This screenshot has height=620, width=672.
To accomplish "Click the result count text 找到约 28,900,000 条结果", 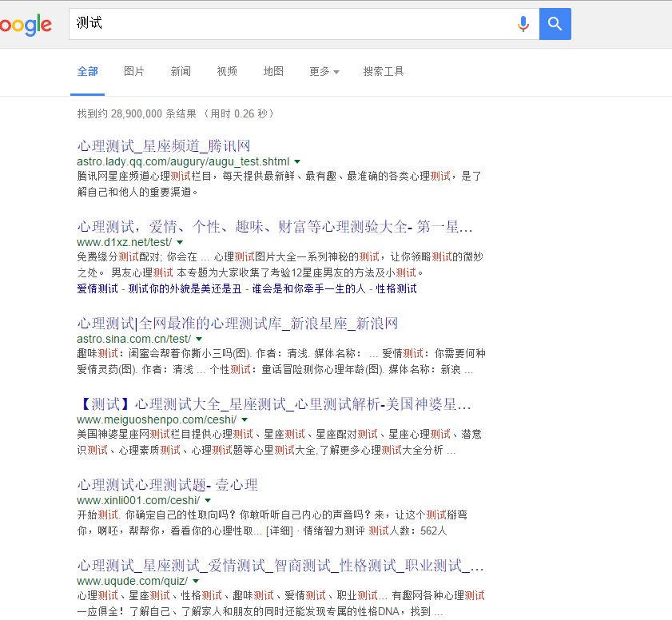I will pos(137,113).
